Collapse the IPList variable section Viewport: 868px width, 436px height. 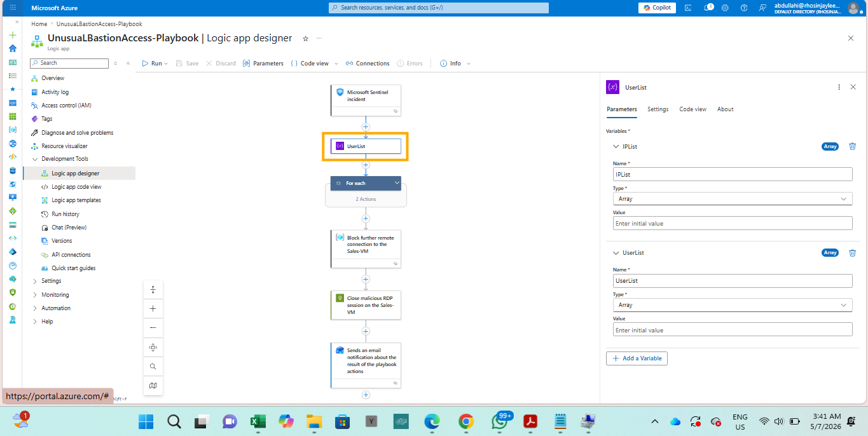point(615,146)
